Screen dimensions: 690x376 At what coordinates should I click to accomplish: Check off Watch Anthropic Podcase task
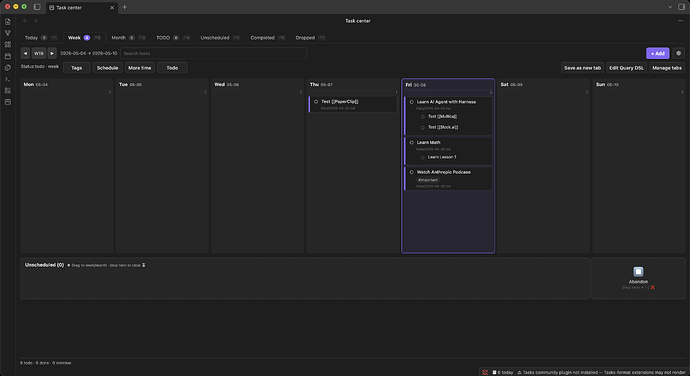[411, 172]
